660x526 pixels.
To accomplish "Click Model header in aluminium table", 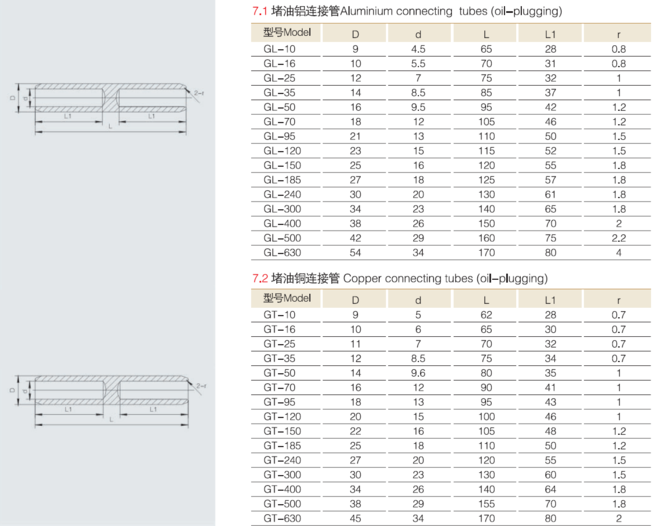I will [287, 32].
